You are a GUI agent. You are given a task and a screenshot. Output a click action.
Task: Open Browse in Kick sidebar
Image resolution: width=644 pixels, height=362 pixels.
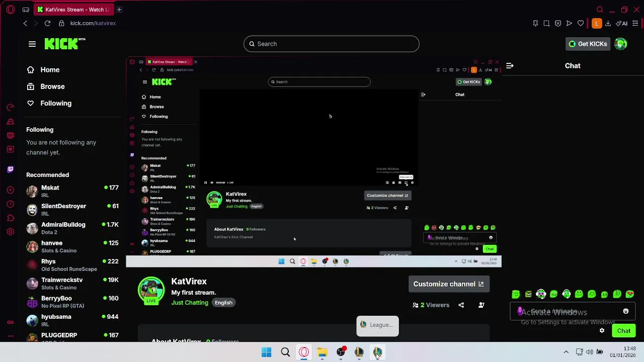46,86
